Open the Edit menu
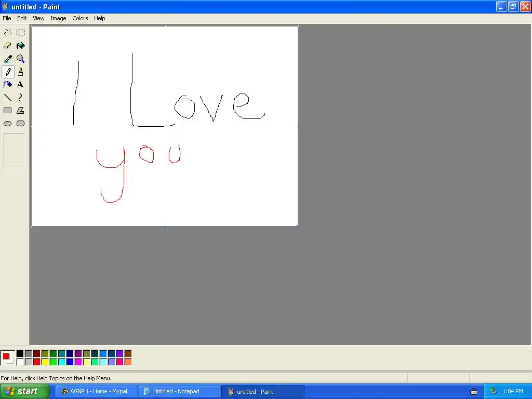This screenshot has width=532, height=399. tap(22, 18)
